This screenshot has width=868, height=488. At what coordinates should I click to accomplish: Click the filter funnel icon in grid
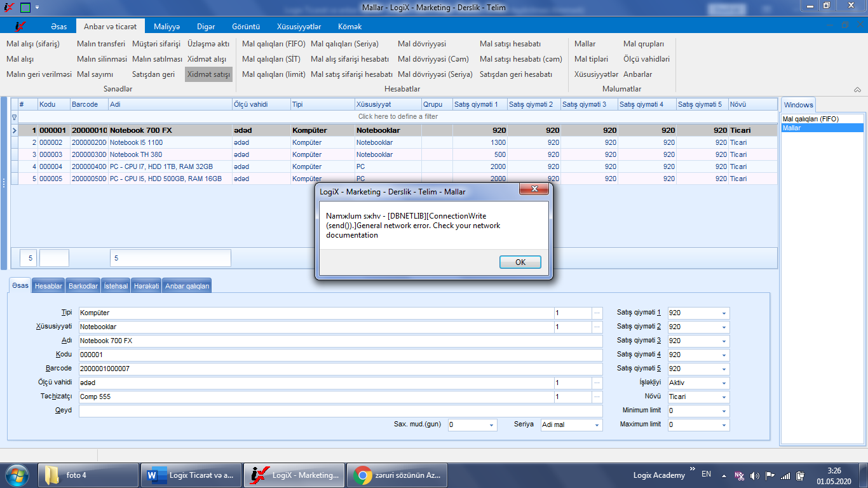click(15, 117)
